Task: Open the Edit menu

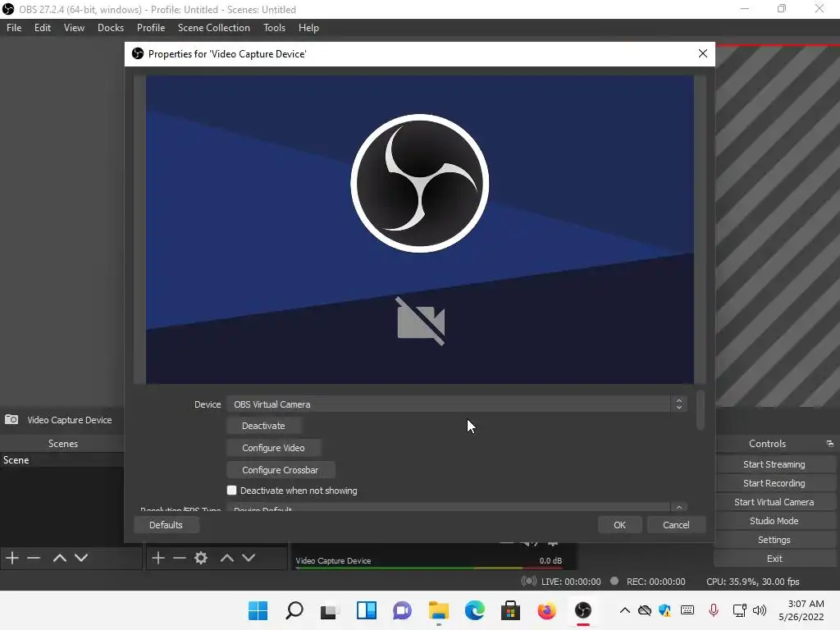Action: (43, 28)
